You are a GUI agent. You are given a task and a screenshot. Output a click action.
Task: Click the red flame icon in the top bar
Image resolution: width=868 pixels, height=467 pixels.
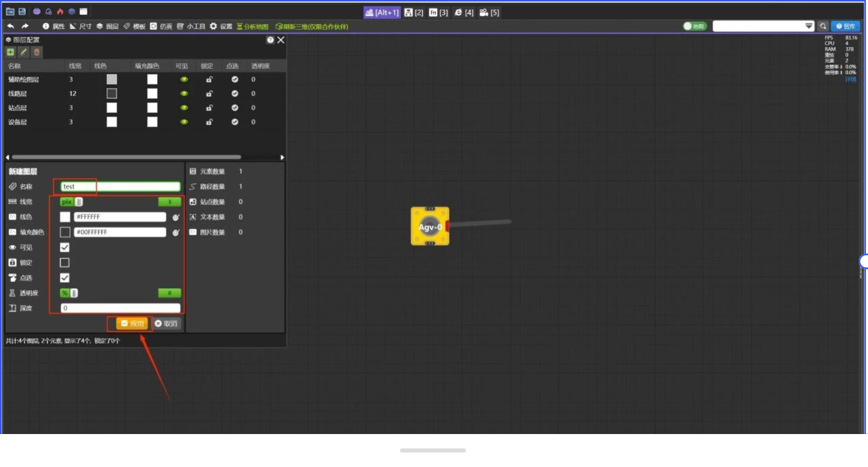coord(60,11)
